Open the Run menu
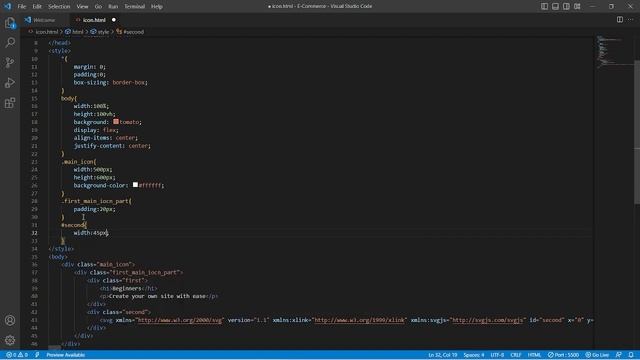The width and height of the screenshot is (640, 360). click(113, 7)
